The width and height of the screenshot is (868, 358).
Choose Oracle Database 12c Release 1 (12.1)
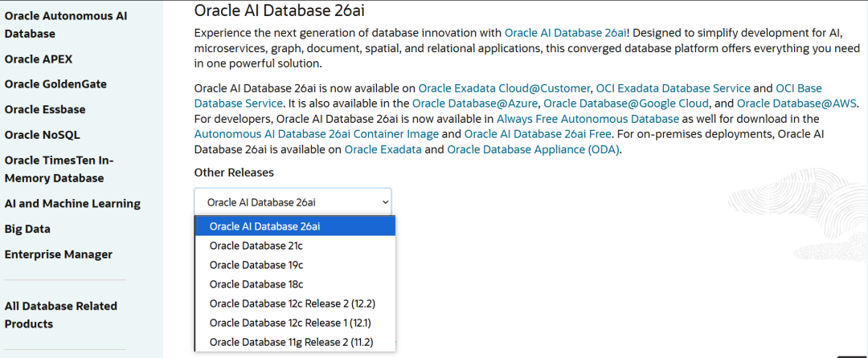pyautogui.click(x=290, y=323)
